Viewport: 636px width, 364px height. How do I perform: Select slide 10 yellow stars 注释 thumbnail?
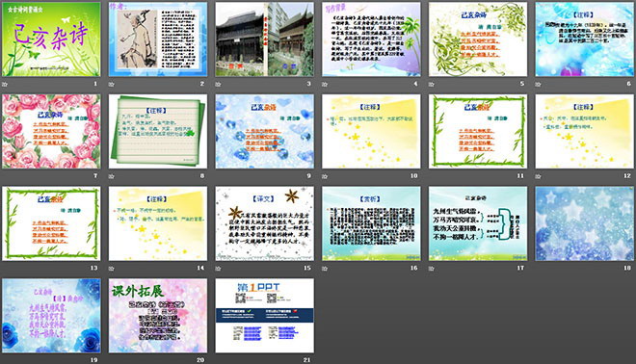[x=371, y=131]
